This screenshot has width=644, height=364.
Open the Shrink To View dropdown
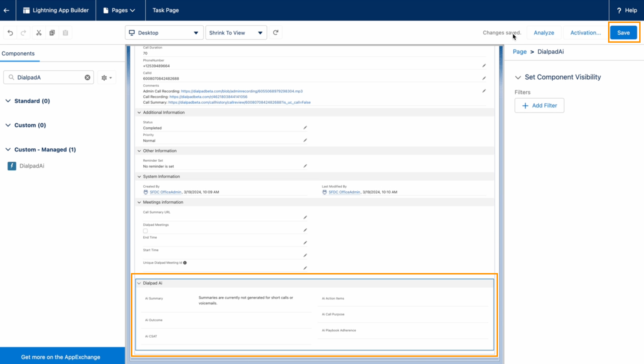[236, 33]
